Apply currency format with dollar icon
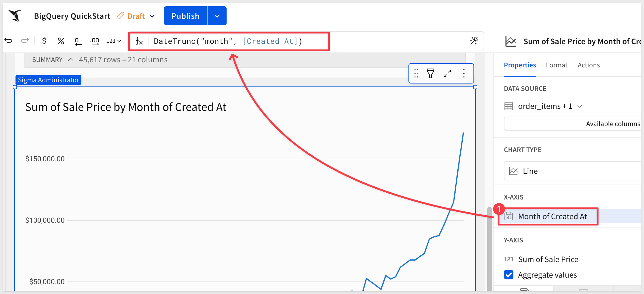This screenshot has height=294, width=644. point(44,41)
